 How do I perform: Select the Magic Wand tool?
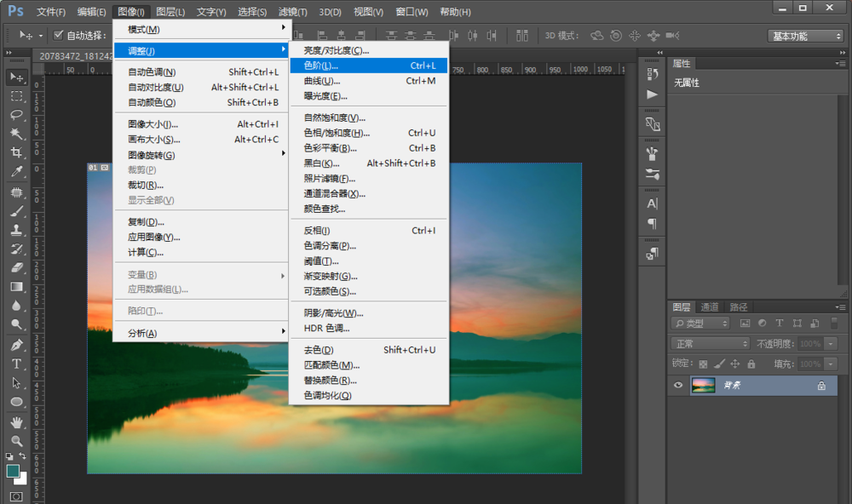click(x=16, y=134)
